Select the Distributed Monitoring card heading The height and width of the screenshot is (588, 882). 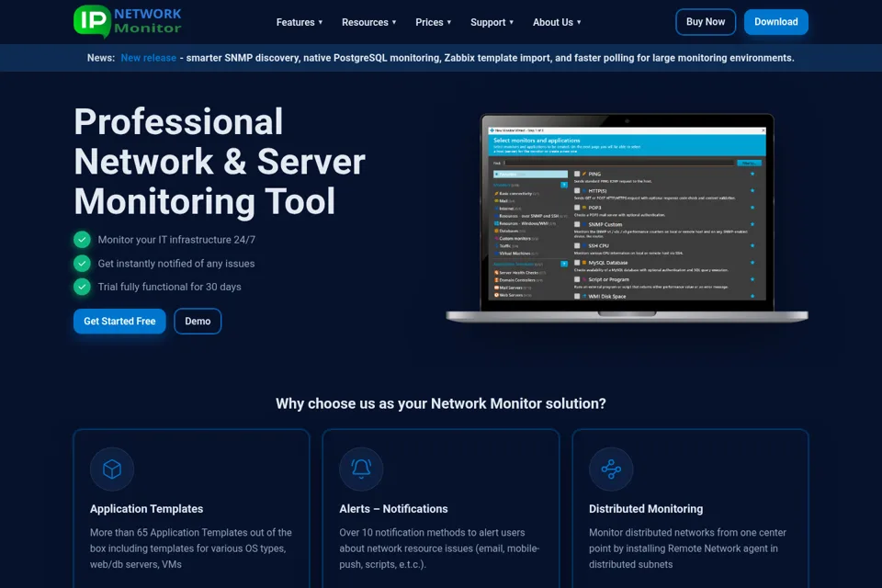[646, 509]
